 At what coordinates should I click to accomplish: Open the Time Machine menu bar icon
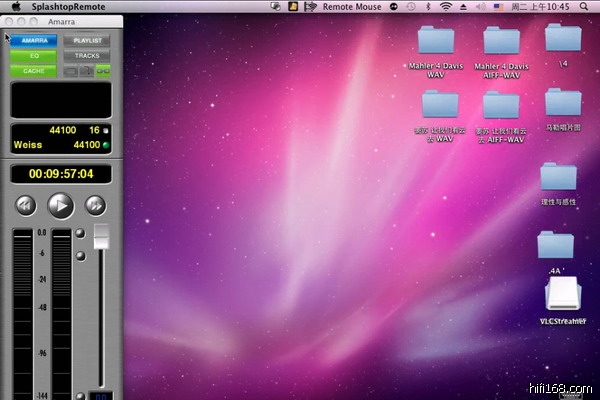[x=409, y=7]
